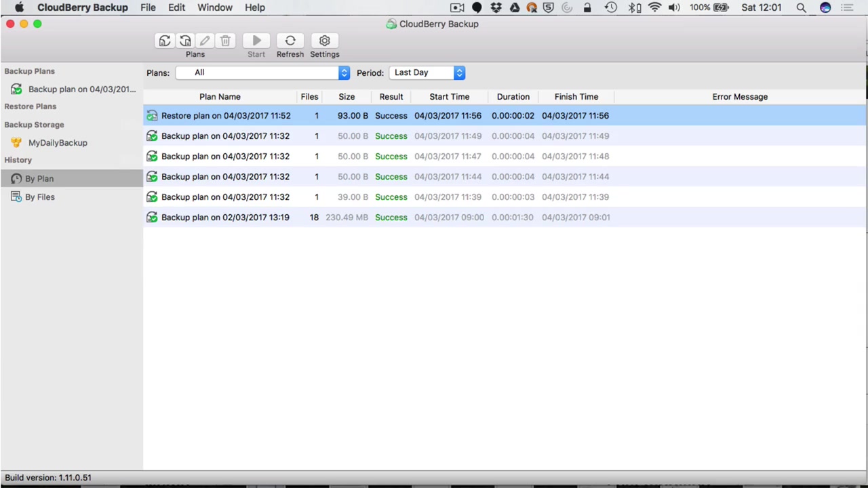Click finish time '04/03/2017 11:48'
Image resolution: width=868 pixels, height=488 pixels.
point(575,157)
